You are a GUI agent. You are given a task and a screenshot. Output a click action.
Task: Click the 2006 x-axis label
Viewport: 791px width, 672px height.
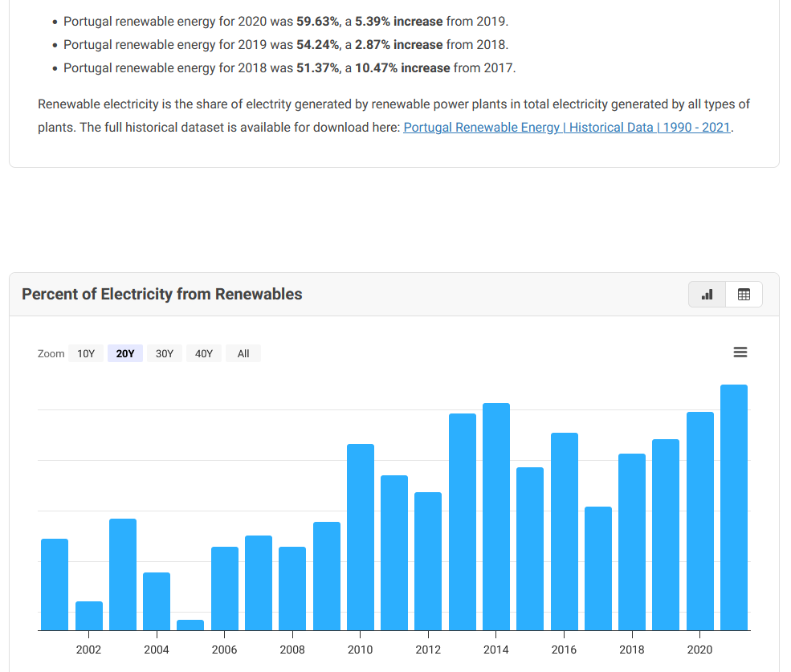coord(225,650)
